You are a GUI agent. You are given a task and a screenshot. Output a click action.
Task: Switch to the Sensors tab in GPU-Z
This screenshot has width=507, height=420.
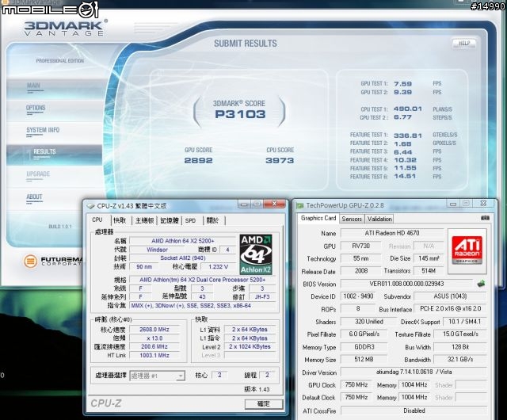click(x=352, y=219)
